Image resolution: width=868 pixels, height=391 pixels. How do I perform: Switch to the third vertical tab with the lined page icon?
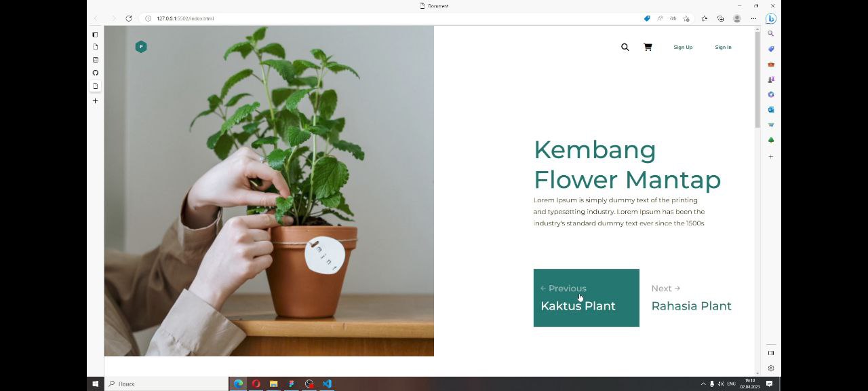(96, 60)
